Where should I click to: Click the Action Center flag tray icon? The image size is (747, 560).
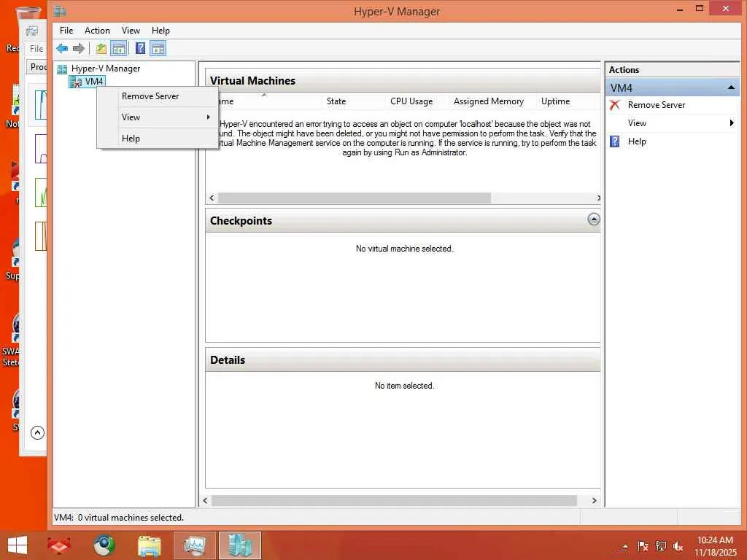click(643, 546)
